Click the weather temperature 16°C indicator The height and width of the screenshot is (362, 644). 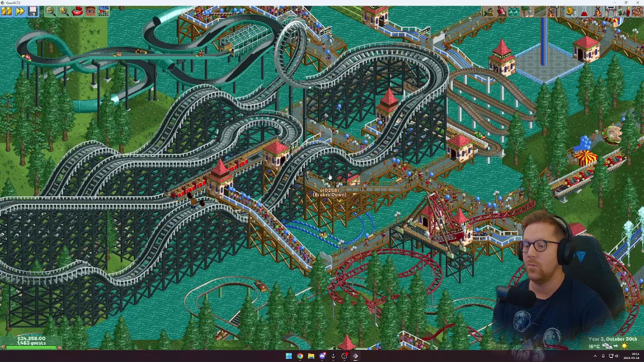coord(594,346)
